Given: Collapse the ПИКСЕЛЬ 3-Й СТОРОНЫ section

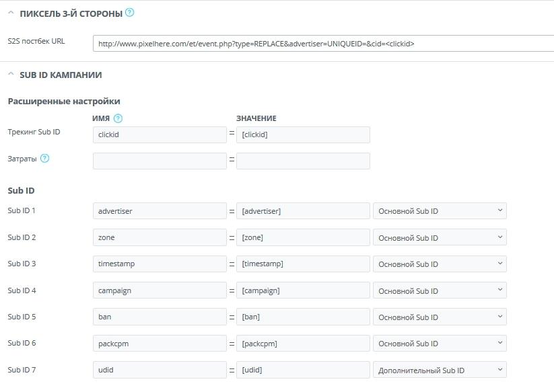Looking at the screenshot, I should [x=11, y=13].
